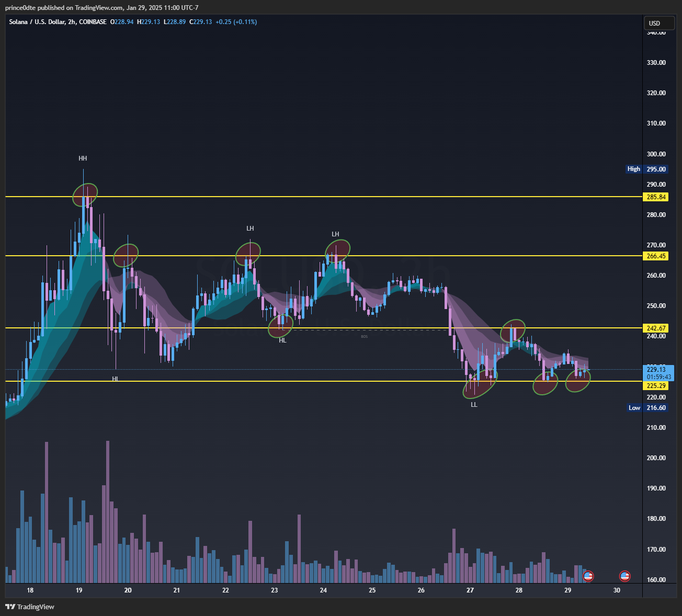The image size is (682, 616).
Task: Select the 266.45 yellow price label
Action: click(x=656, y=256)
